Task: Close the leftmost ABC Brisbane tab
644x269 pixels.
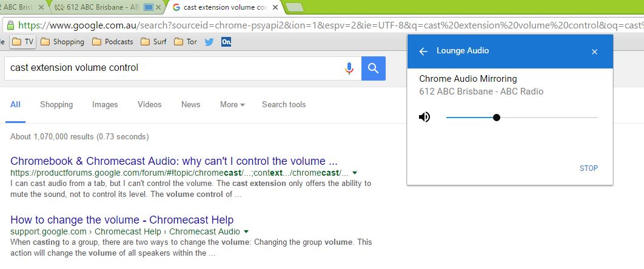Action: [41, 7]
